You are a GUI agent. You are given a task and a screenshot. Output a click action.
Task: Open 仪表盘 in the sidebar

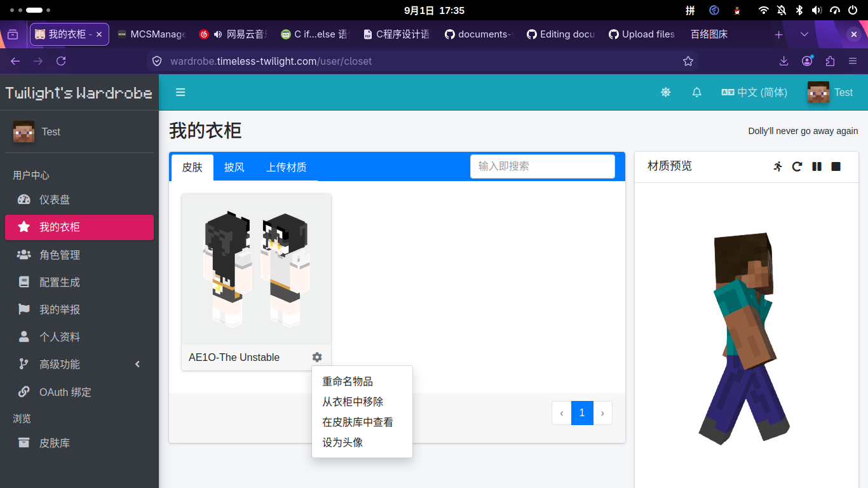79,200
